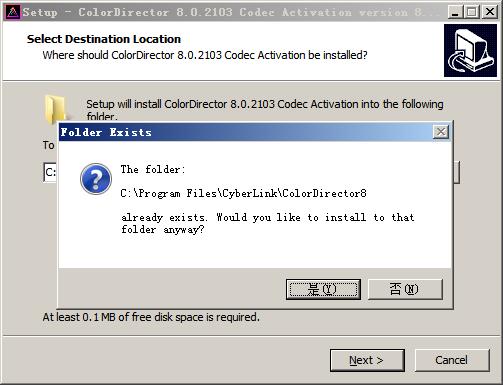Click the Cancel button
503x385 pixels.
(452, 360)
